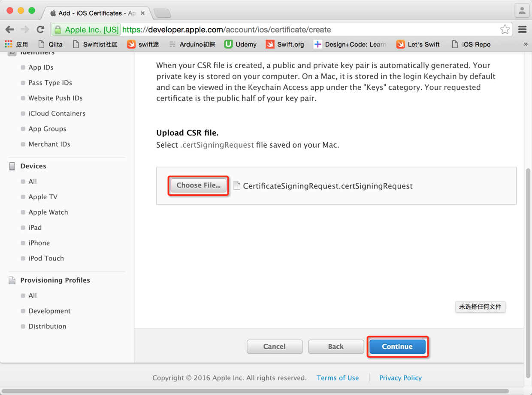Open Development provisioning profiles

coord(49,311)
